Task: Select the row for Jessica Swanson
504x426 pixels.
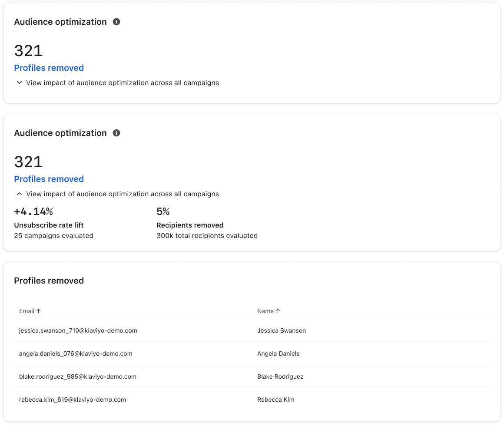Action: click(x=174, y=330)
